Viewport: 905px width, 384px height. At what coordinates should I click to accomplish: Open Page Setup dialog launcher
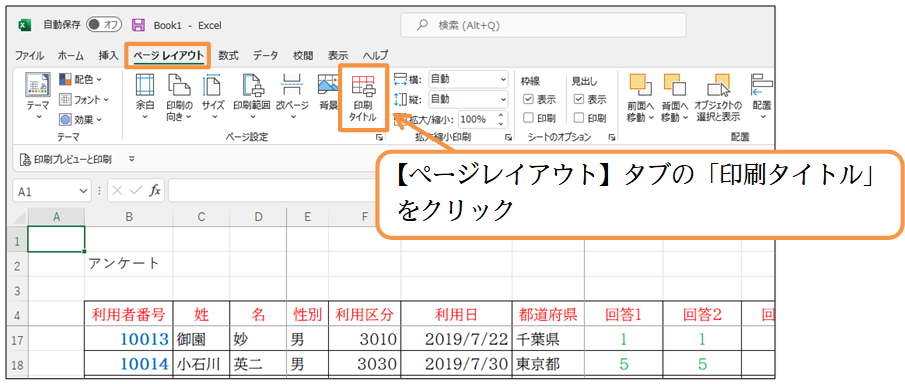click(379, 137)
